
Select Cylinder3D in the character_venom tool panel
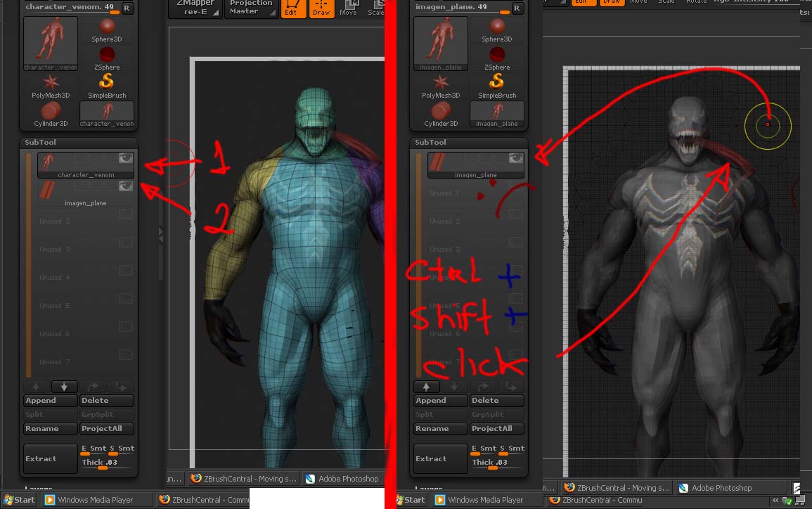coord(50,115)
